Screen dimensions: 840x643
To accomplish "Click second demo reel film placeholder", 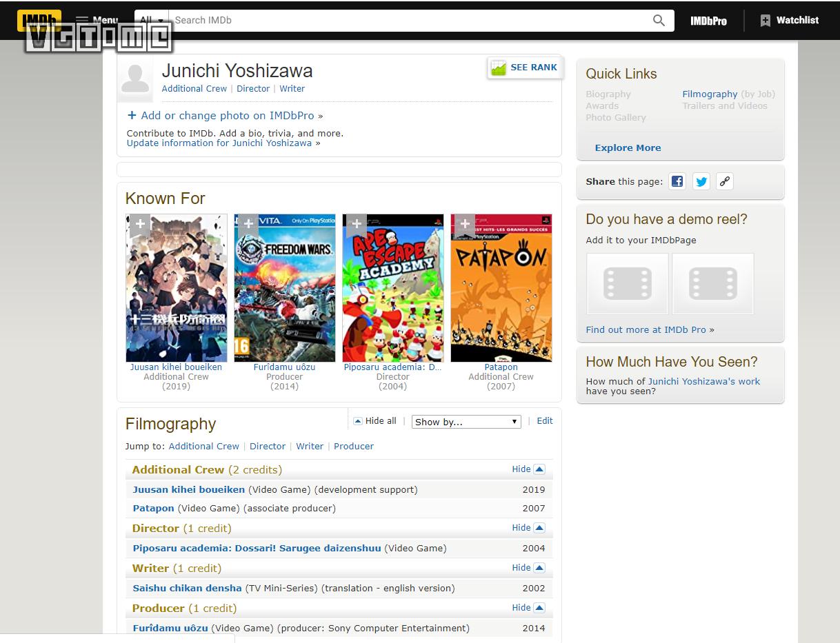I will tap(713, 283).
